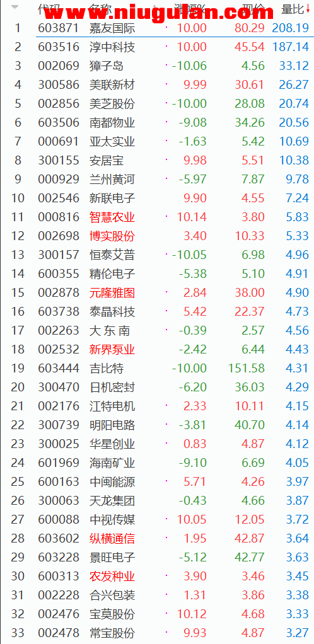Click stock code 600163

point(59,482)
